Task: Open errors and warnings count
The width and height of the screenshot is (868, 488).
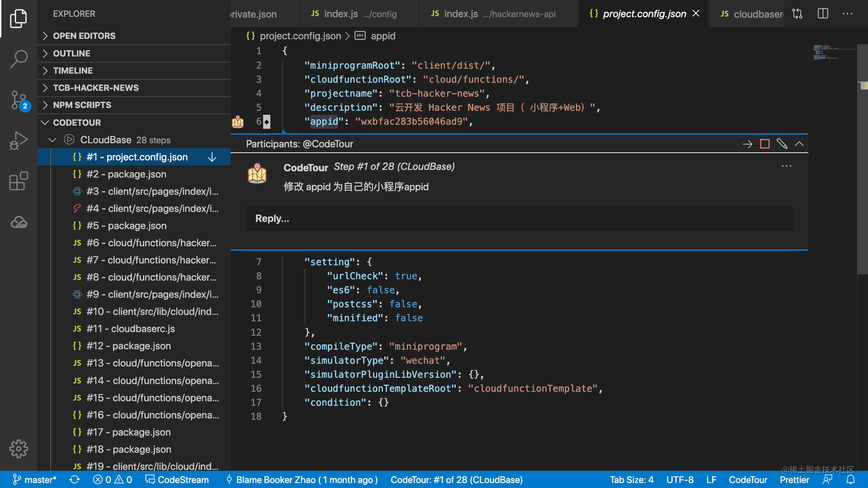Action: pos(113,479)
